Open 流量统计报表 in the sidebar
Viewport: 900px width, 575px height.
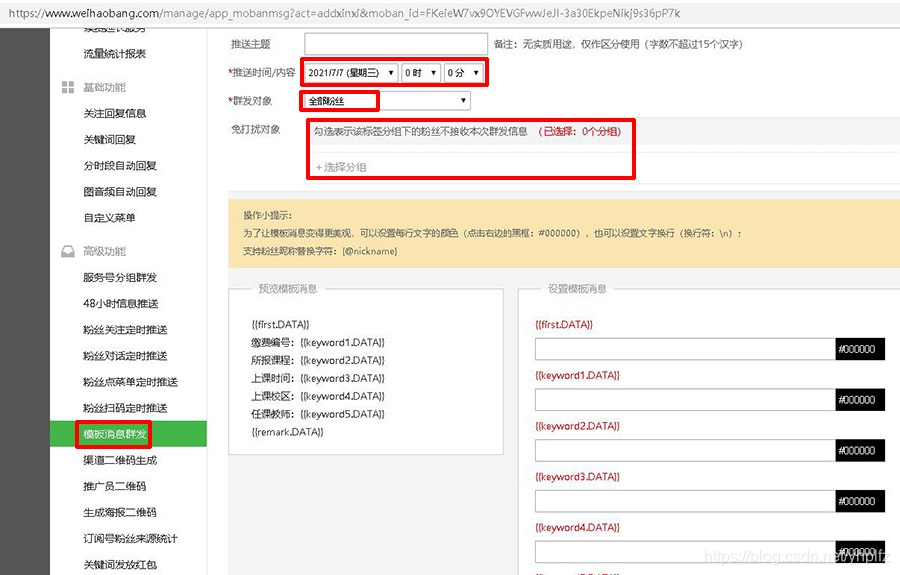click(115, 54)
